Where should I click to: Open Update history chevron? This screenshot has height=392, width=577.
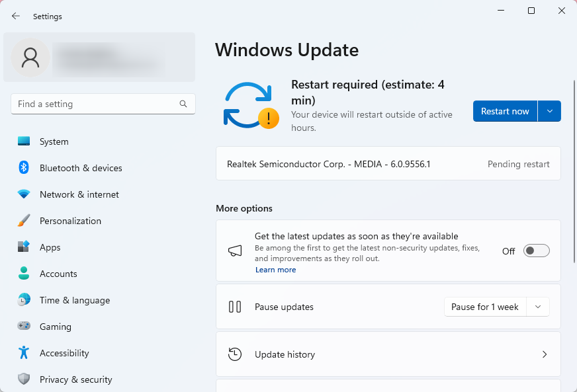(545, 354)
